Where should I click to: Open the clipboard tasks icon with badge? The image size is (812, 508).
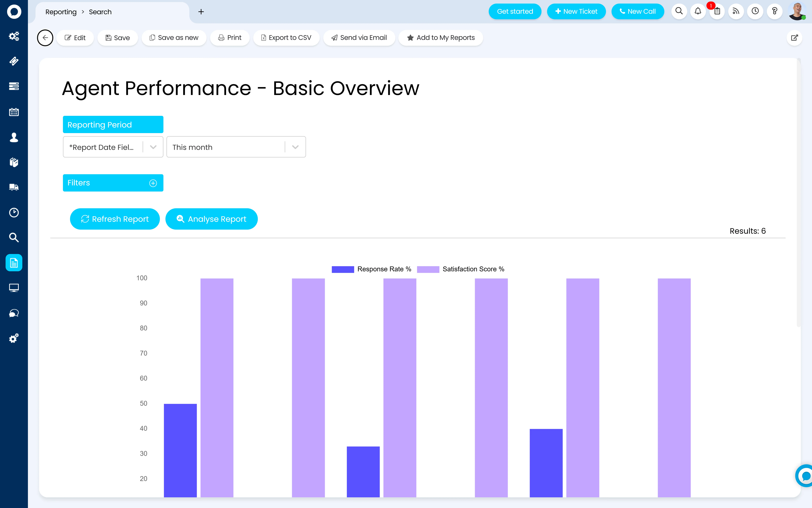(x=717, y=11)
